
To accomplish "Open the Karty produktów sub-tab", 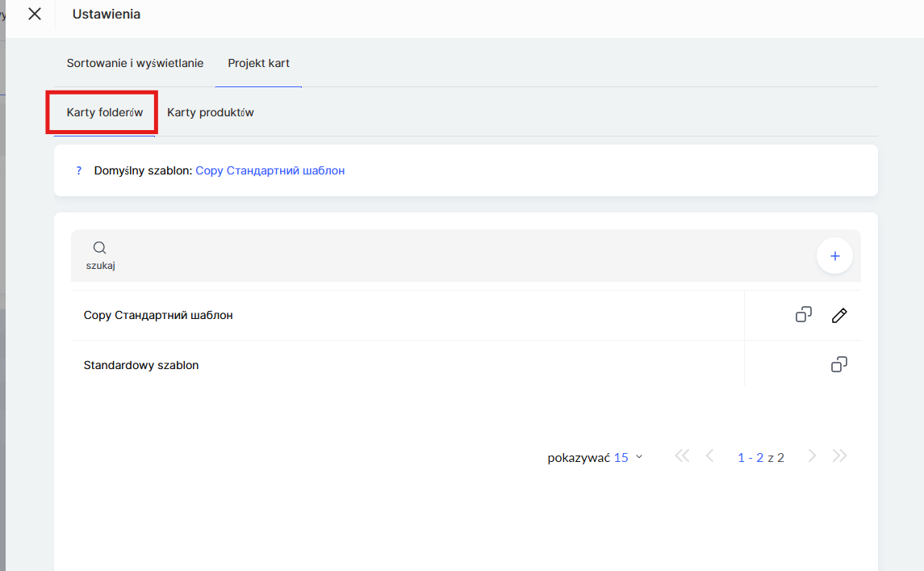I will (211, 112).
